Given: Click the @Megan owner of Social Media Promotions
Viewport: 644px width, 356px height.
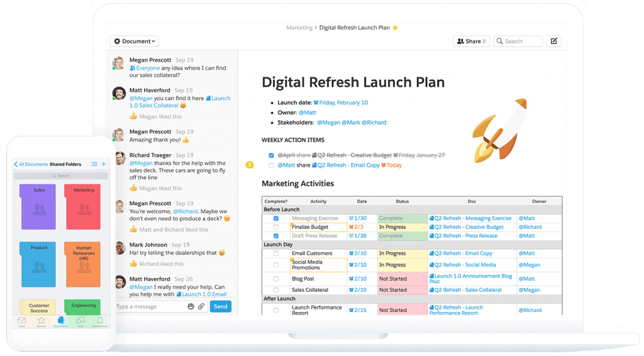Looking at the screenshot, I should click(529, 265).
